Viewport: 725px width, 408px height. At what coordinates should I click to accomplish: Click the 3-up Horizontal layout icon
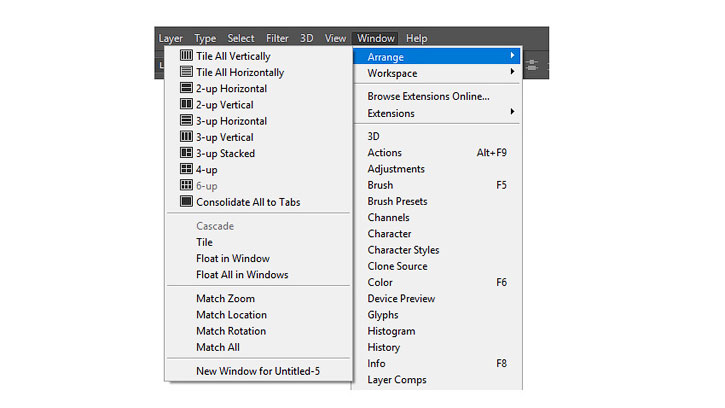[x=186, y=120]
